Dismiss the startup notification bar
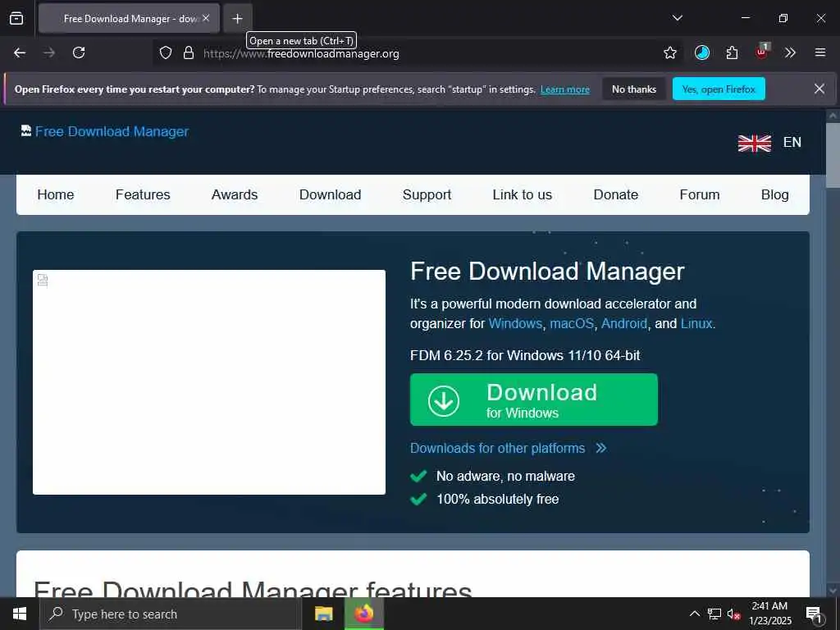The image size is (840, 630). (819, 89)
